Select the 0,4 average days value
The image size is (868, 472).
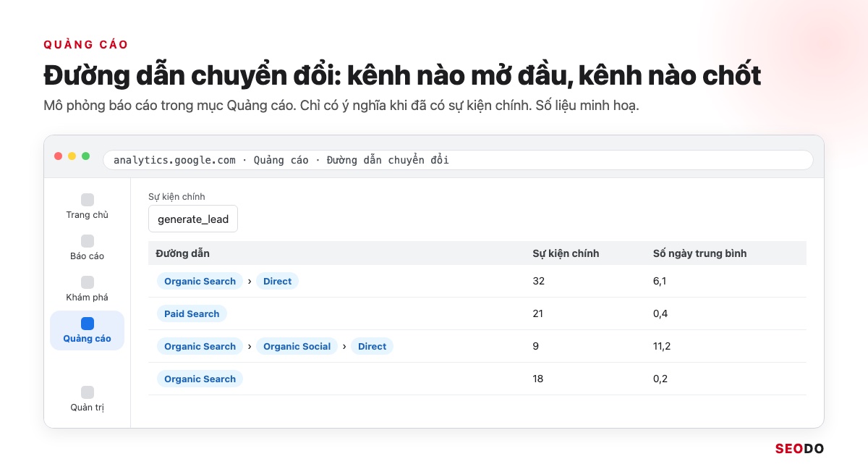[660, 313]
